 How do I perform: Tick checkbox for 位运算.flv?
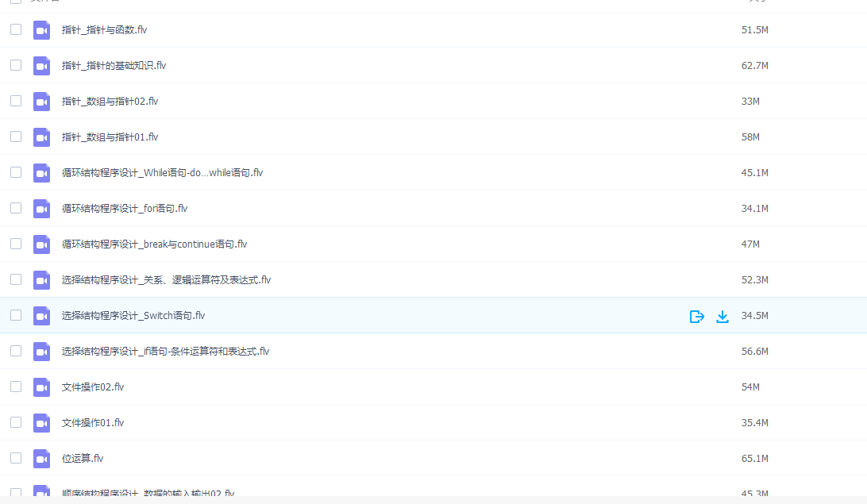(16, 458)
